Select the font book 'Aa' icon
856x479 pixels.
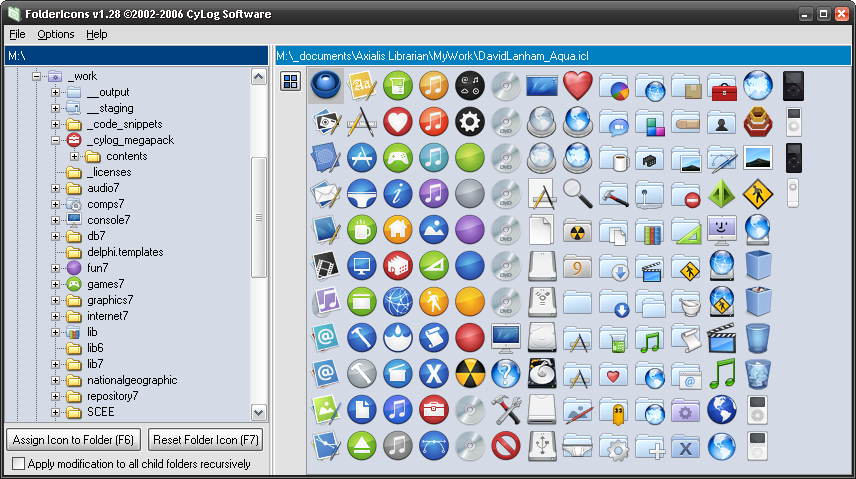tap(361, 86)
